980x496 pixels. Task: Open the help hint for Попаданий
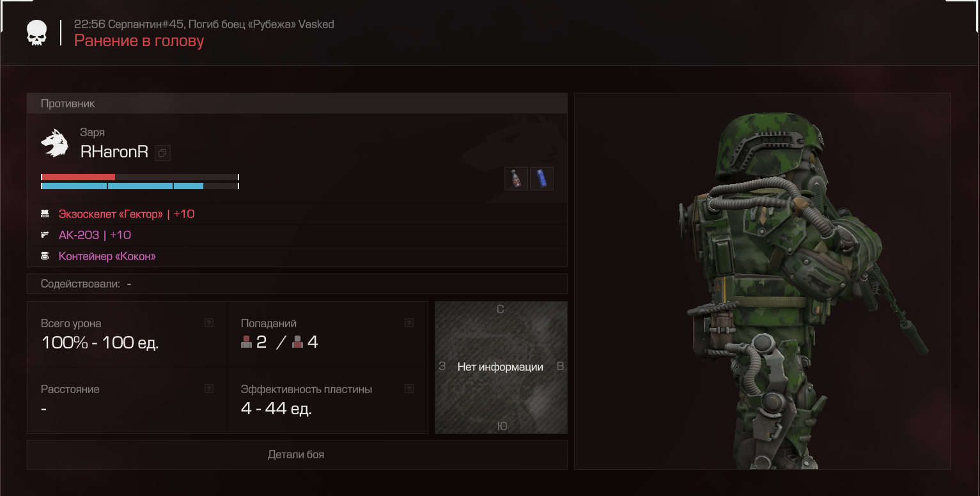409,323
